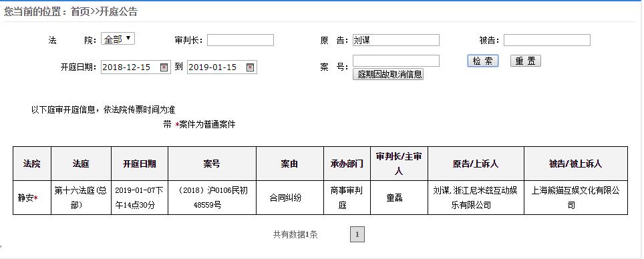Click the 法庭 column header
This screenshot has height=259, width=644.
pyautogui.click(x=81, y=164)
